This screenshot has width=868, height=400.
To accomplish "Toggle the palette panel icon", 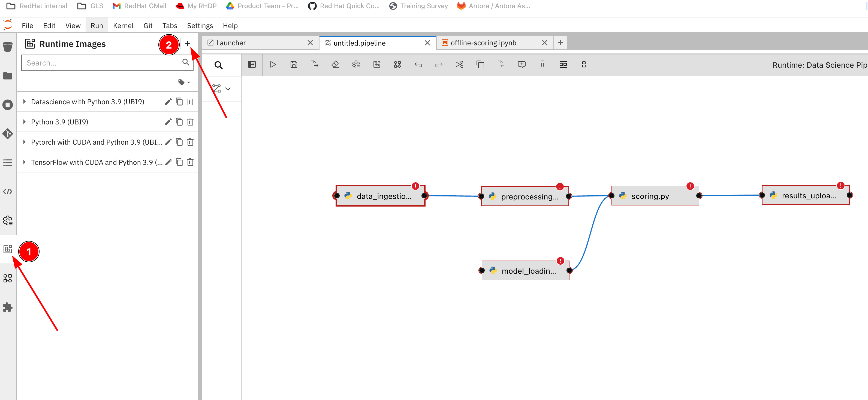I will click(x=252, y=64).
